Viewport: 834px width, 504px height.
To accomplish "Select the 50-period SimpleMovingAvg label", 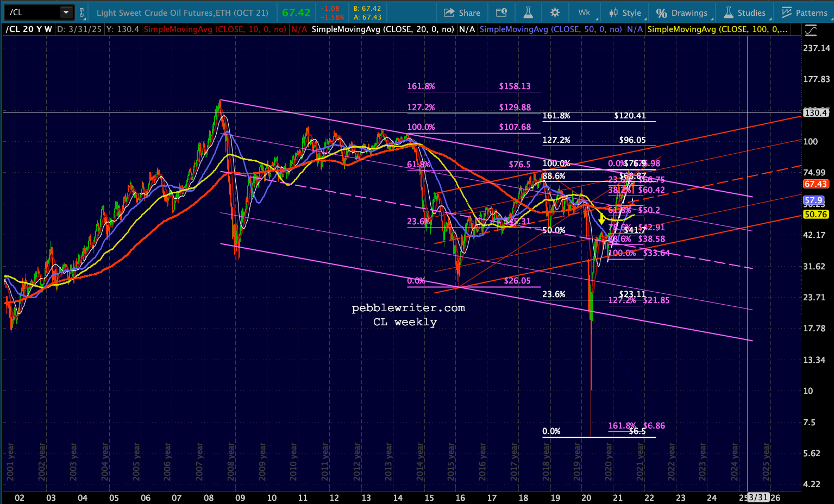I will 551,29.
